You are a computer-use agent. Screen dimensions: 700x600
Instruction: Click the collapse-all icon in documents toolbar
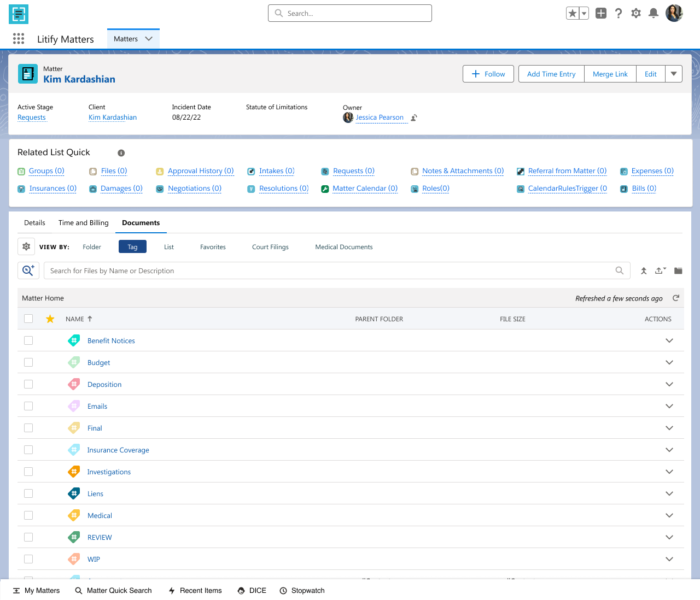point(644,270)
